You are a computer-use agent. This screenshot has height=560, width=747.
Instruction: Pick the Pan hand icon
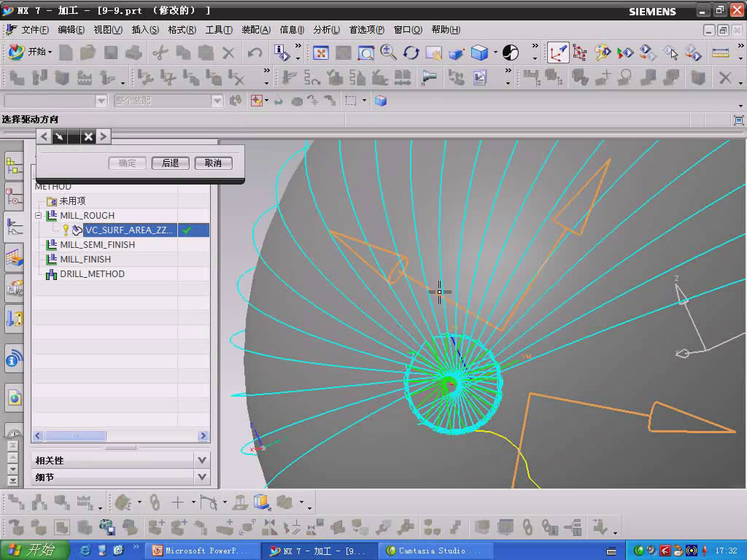[434, 52]
